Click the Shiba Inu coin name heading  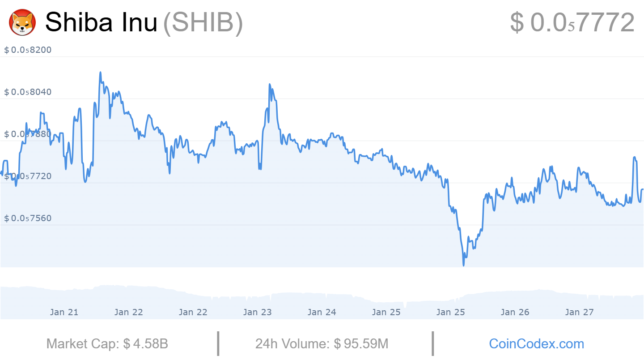click(101, 22)
